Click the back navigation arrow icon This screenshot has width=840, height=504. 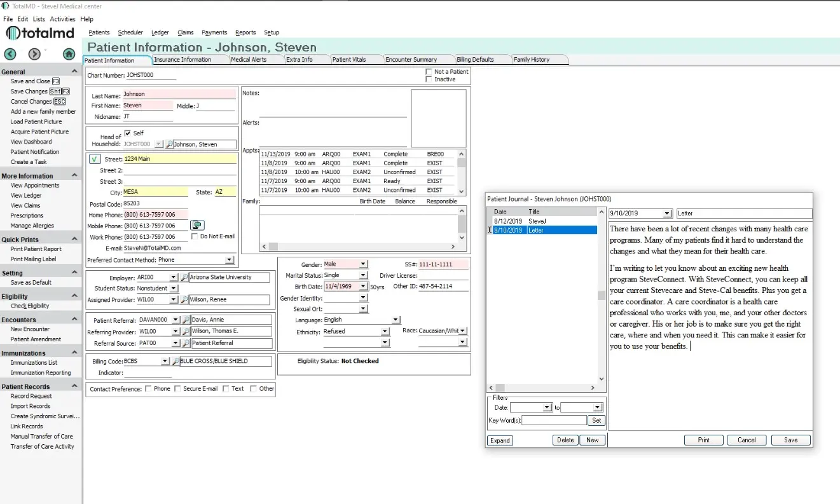pos(10,55)
